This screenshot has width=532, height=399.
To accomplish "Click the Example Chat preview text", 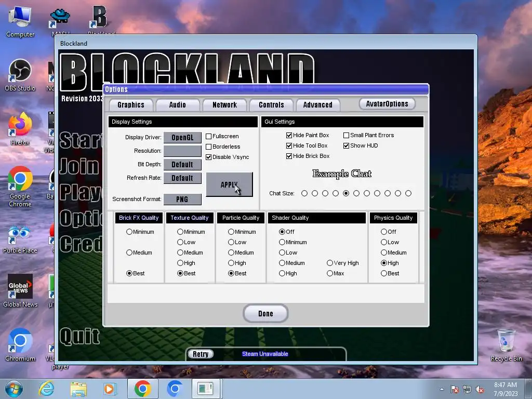I will pos(342,174).
